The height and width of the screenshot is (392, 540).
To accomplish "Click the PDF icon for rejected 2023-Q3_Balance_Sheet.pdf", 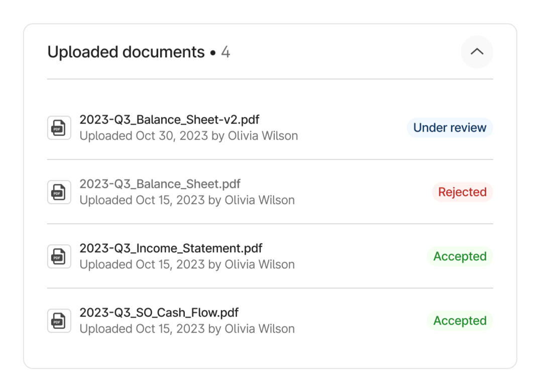I will (x=59, y=192).
